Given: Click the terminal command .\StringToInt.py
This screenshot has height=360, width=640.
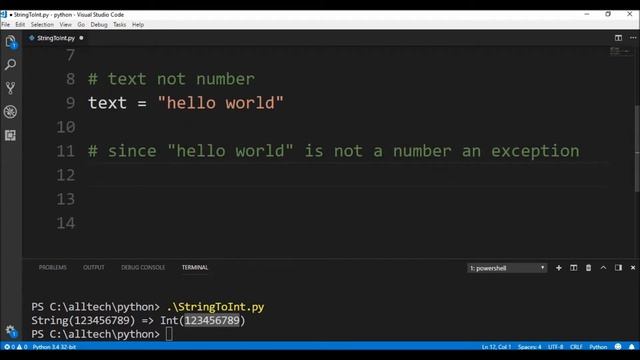Looking at the screenshot, I should [216, 307].
